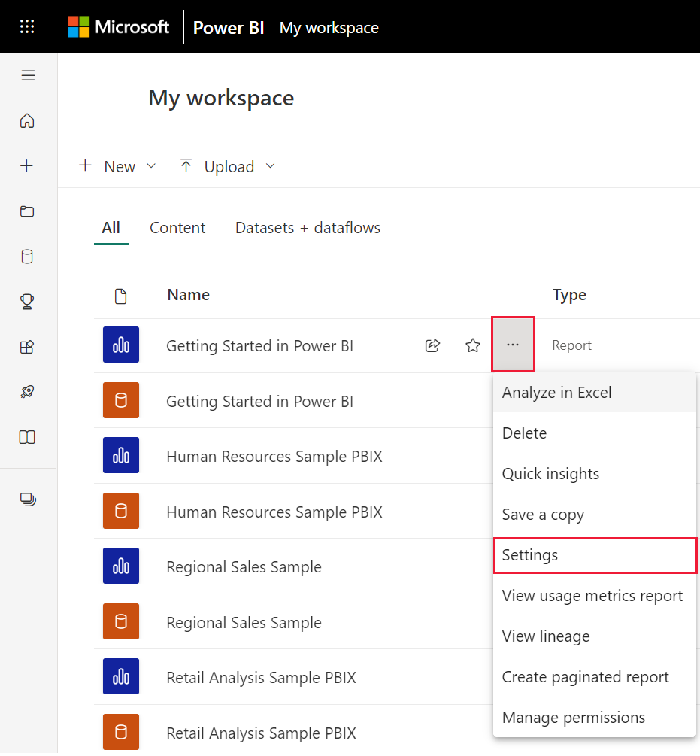
Task: Open Deployment pipelines rocket icon
Action: tap(27, 391)
